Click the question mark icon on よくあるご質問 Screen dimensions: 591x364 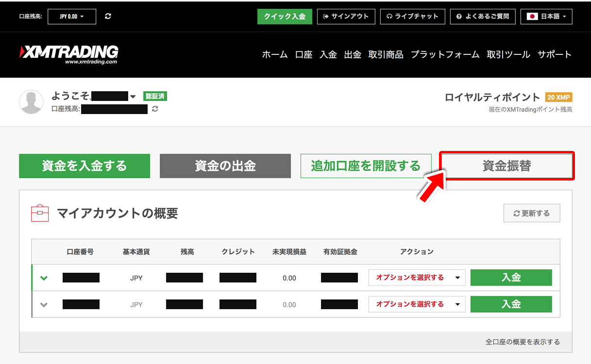tap(458, 16)
